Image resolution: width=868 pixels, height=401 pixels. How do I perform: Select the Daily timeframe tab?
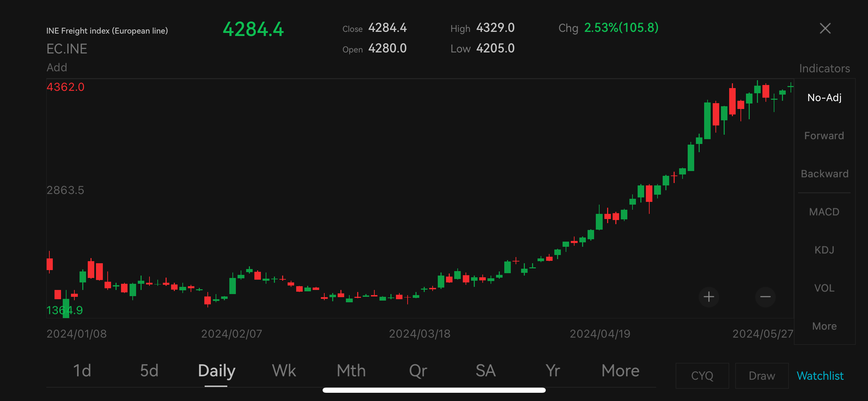(216, 372)
